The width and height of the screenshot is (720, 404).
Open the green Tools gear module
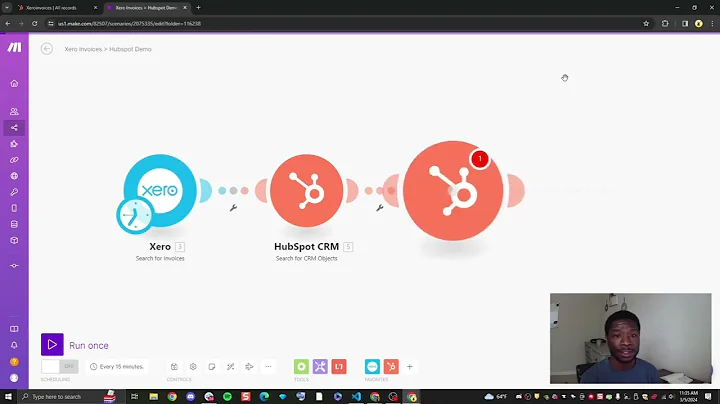301,366
